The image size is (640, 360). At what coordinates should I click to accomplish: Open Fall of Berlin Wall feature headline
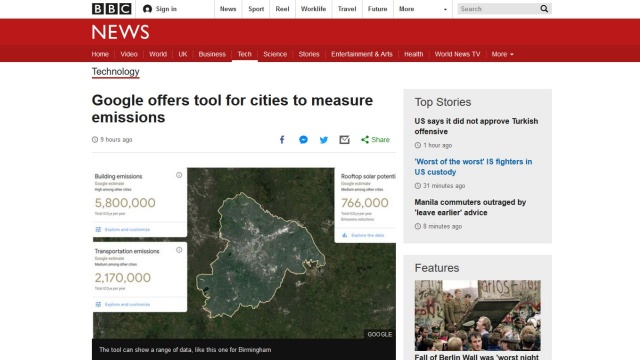pos(476,357)
